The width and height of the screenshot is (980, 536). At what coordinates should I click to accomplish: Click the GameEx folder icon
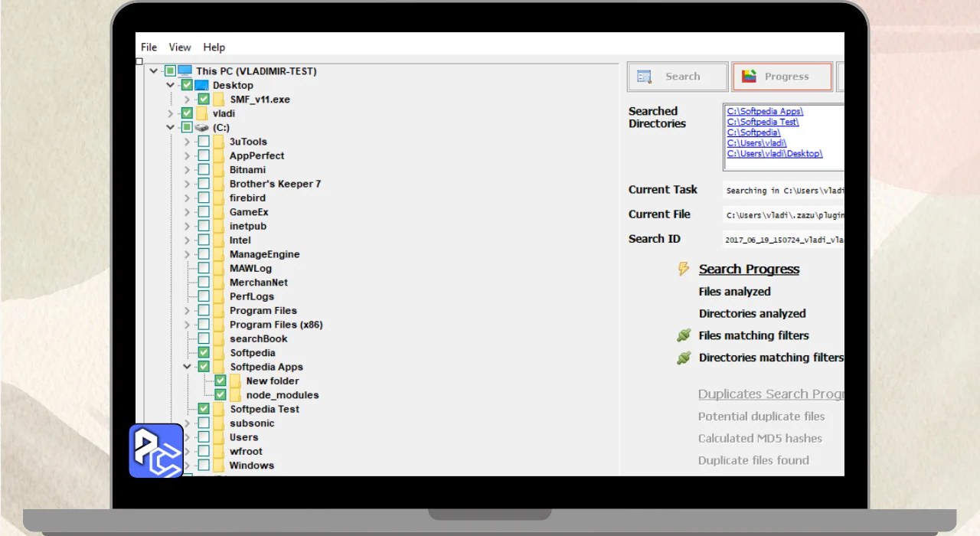click(x=219, y=211)
